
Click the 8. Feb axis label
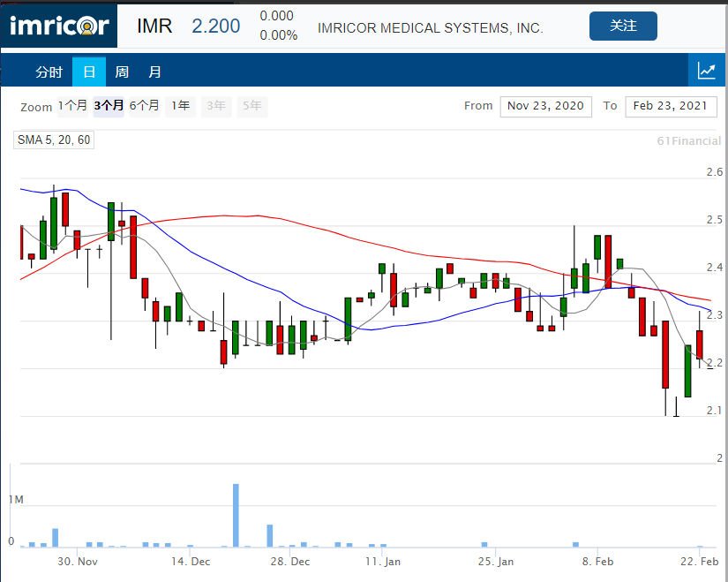pyautogui.click(x=597, y=561)
